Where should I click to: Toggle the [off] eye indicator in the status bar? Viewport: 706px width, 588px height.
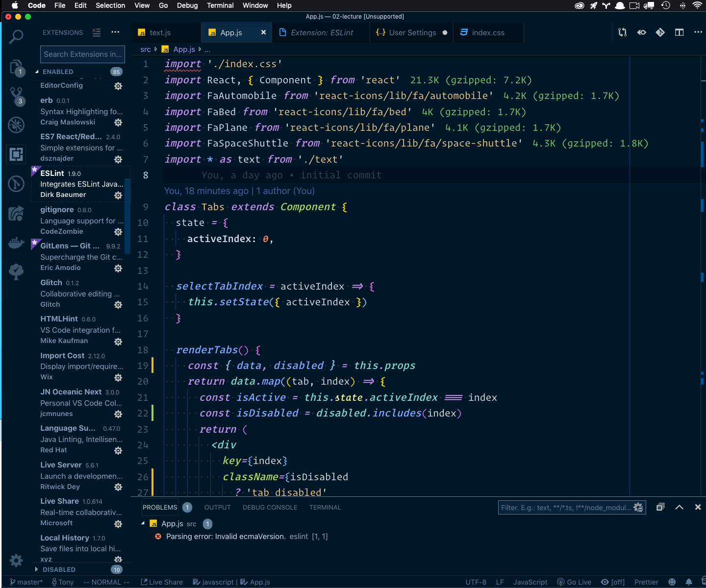point(612,582)
